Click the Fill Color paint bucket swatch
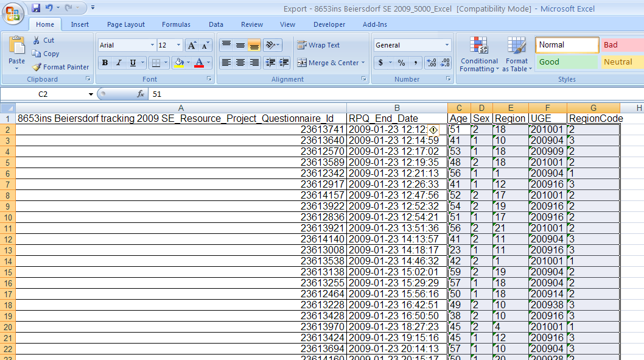This screenshot has height=360, width=644. pyautogui.click(x=178, y=63)
